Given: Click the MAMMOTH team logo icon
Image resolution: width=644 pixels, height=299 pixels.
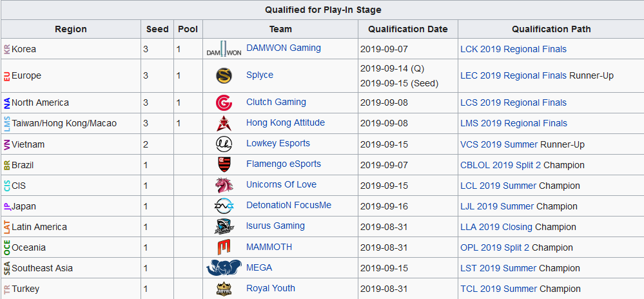Looking at the screenshot, I should click(224, 247).
